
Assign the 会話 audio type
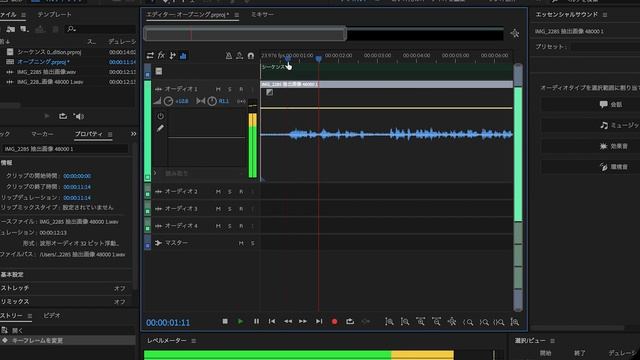coord(591,104)
